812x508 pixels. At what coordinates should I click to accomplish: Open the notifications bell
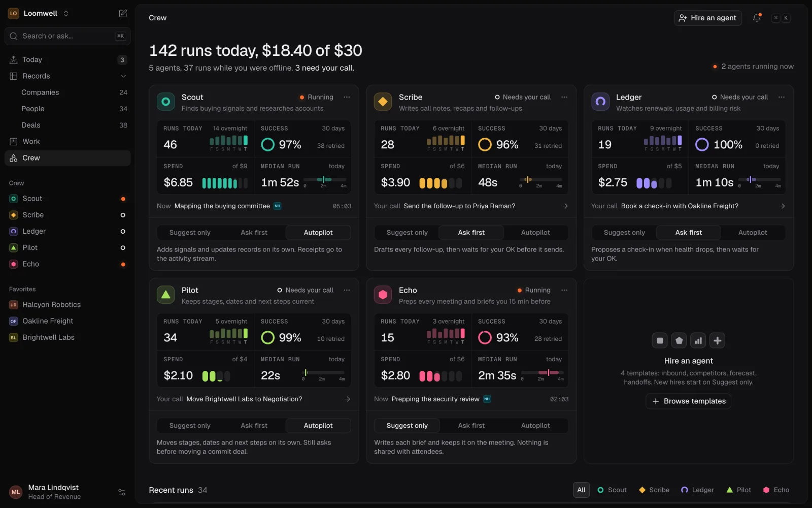coord(757,18)
